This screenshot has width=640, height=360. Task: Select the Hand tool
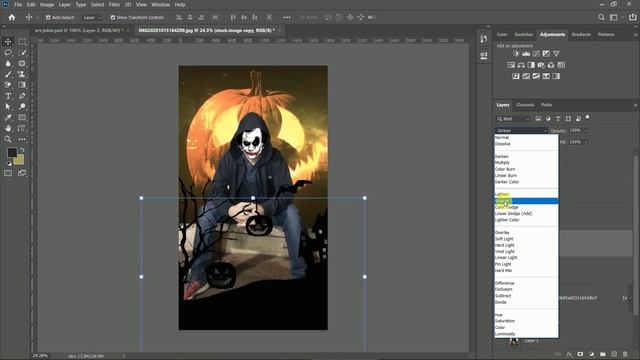[8, 128]
